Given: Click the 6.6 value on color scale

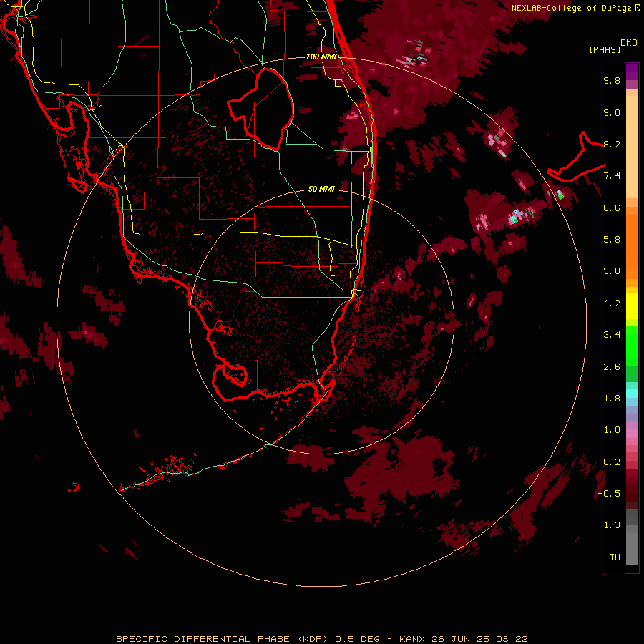Looking at the screenshot, I should tap(612, 208).
